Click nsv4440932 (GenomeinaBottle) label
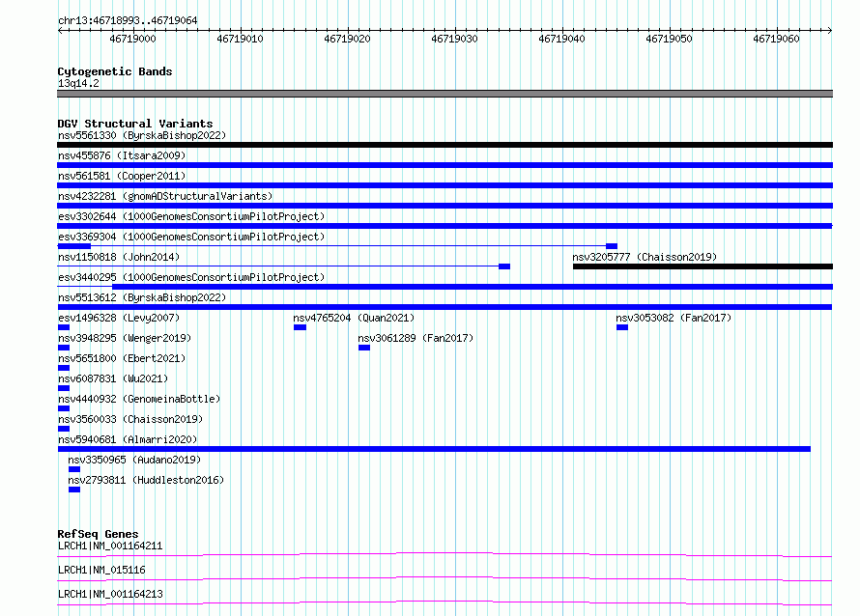 pyautogui.click(x=139, y=399)
